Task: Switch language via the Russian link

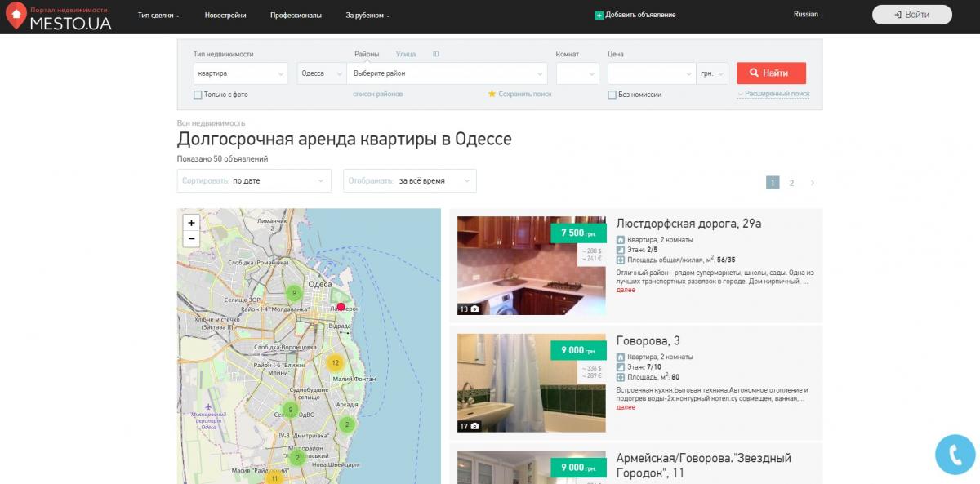Action: tap(806, 15)
